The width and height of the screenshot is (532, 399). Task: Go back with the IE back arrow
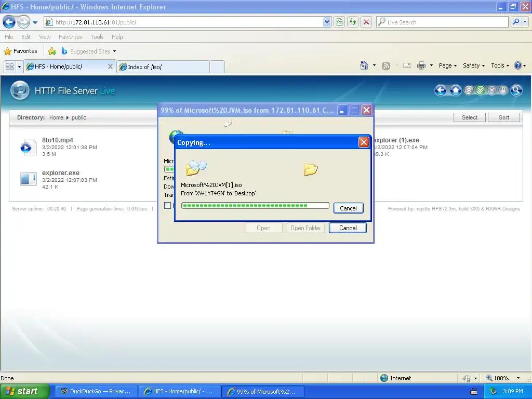click(x=9, y=22)
